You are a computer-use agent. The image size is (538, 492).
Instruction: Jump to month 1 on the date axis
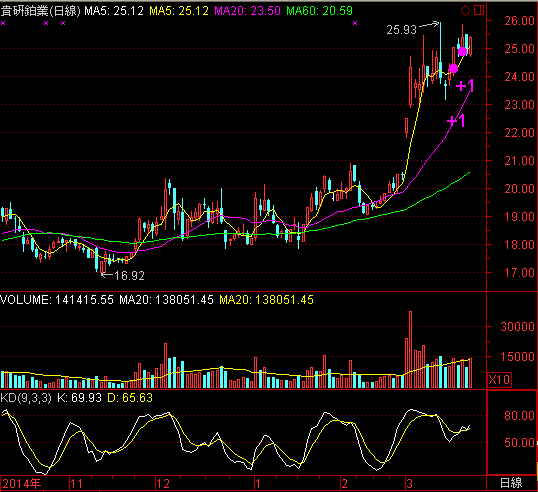click(x=258, y=484)
